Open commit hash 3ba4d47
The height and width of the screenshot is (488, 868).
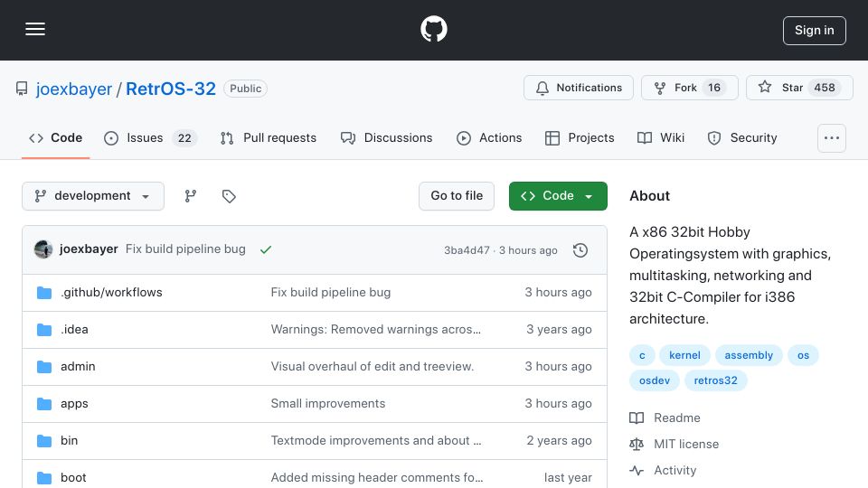467,250
